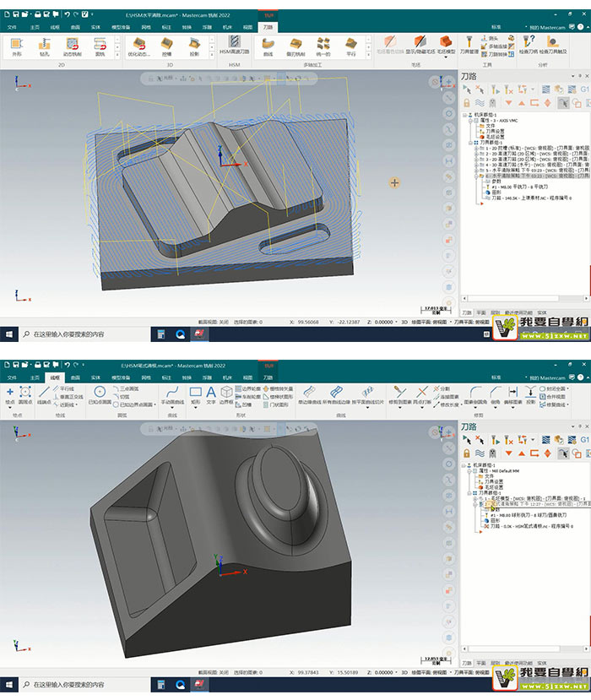Open 文件 menu in top window
591x700 pixels.
coord(12,28)
